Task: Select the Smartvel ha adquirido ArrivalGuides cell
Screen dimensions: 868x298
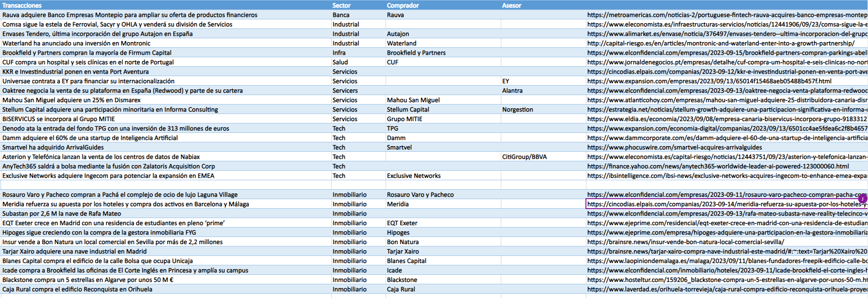Action: 165,147
